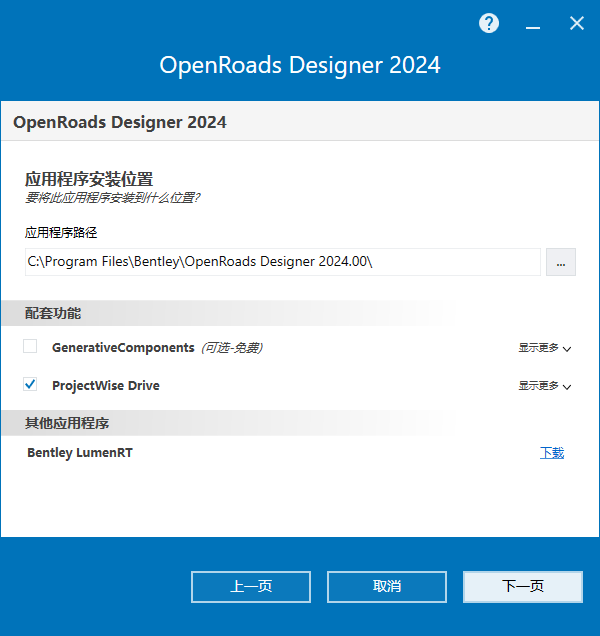Image resolution: width=600 pixels, height=636 pixels.
Task: Expand 显示更多 for ProjectWise Drive
Action: (545, 386)
